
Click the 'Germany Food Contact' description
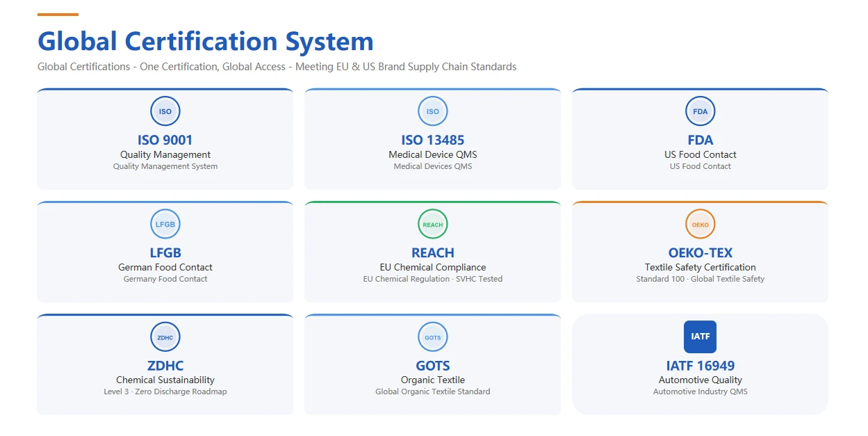tap(165, 279)
